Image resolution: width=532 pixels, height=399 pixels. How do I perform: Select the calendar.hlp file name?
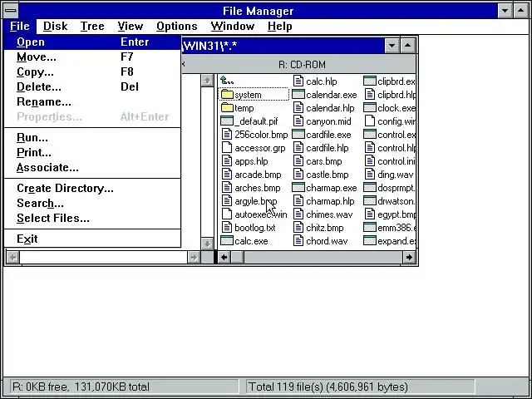pos(330,108)
